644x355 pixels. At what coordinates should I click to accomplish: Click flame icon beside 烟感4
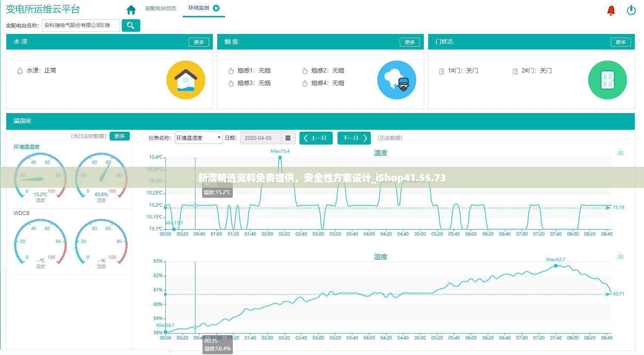[x=305, y=83]
